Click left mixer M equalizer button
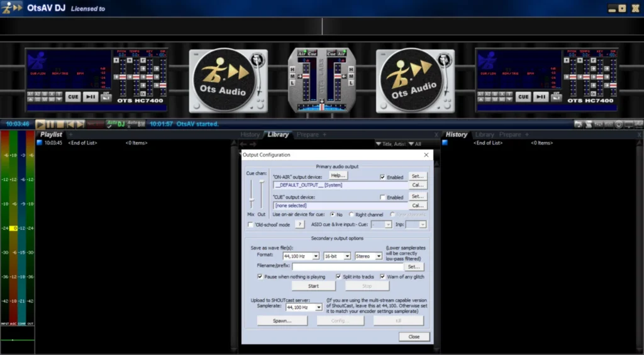644x355 pixels. coord(292,76)
